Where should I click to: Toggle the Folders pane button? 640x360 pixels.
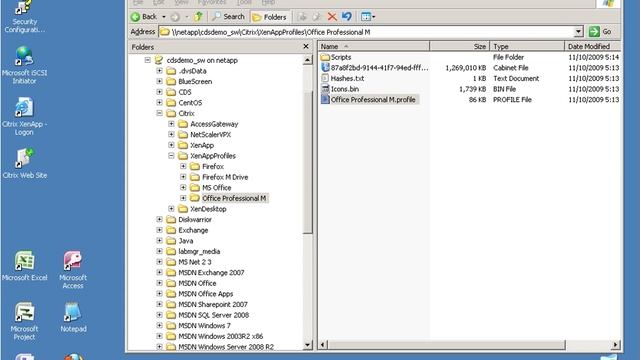click(x=269, y=17)
